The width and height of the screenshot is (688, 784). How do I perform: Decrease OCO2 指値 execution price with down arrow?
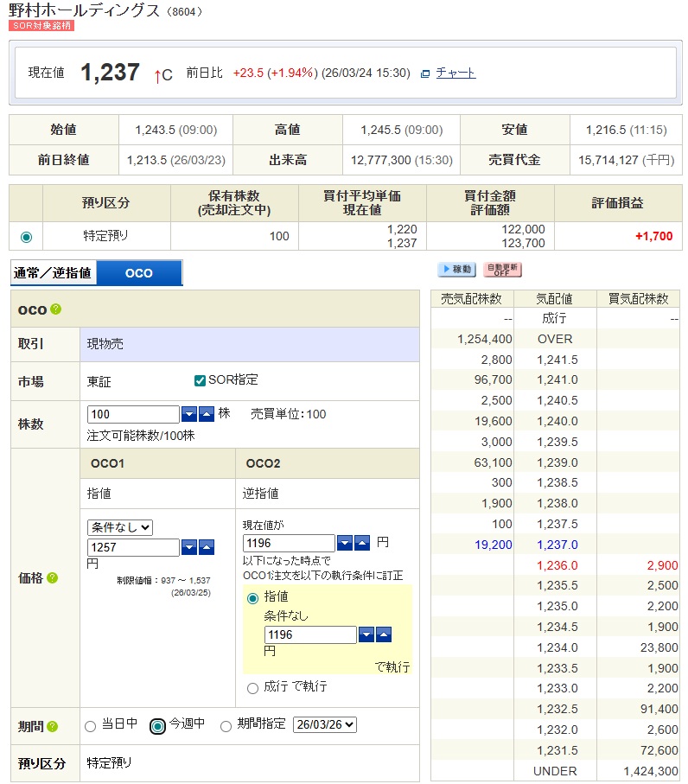(x=366, y=634)
